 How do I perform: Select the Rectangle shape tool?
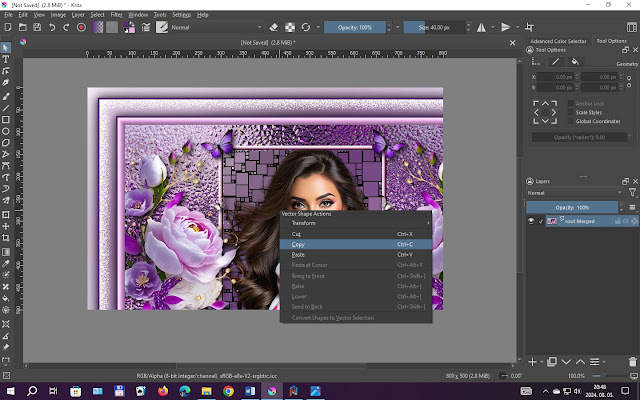tap(6, 119)
